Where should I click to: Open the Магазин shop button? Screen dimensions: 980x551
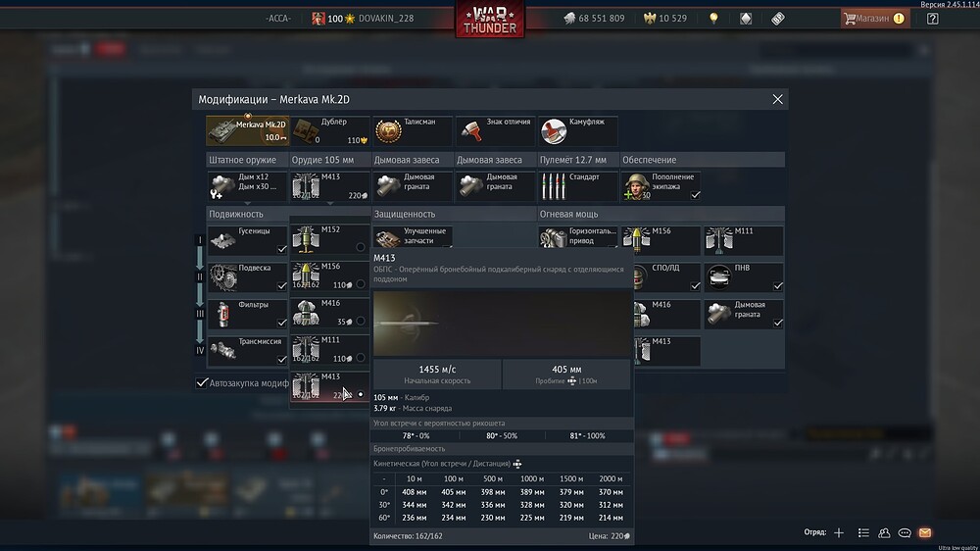pos(874,18)
